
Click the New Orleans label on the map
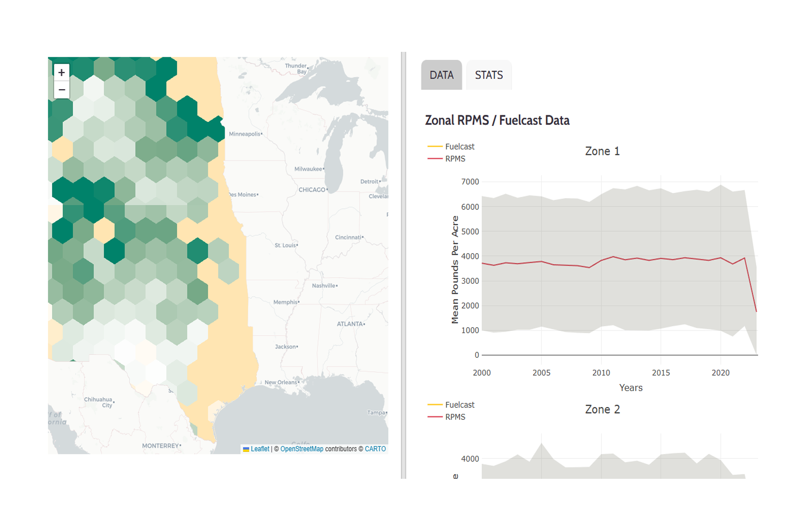click(281, 382)
